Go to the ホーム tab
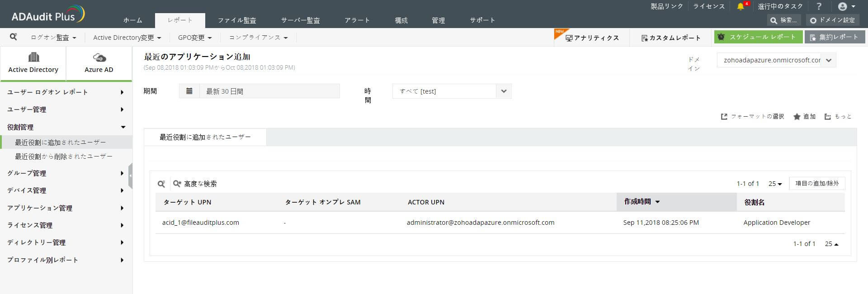The width and height of the screenshot is (868, 294). [132, 20]
